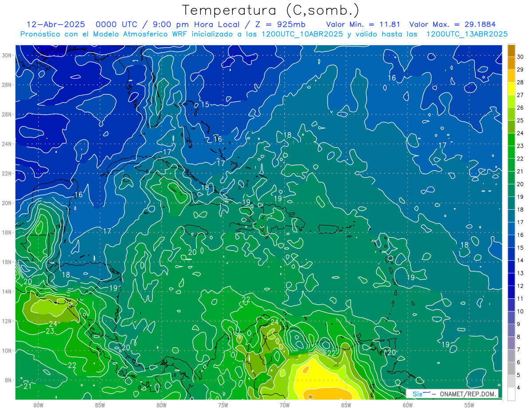Click the white swatch below color bar 4
The height and width of the screenshot is (411, 532).
pos(512,394)
